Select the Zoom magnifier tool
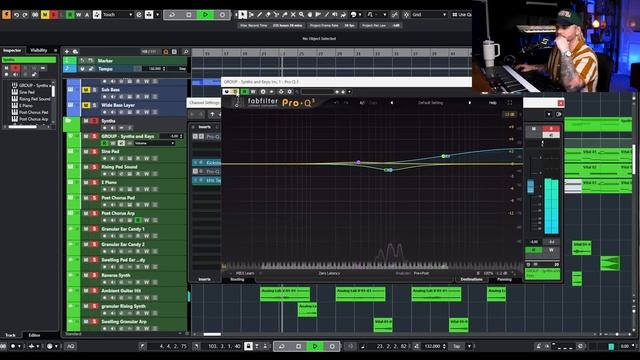Viewport: 640px width, 360px height. (301, 15)
